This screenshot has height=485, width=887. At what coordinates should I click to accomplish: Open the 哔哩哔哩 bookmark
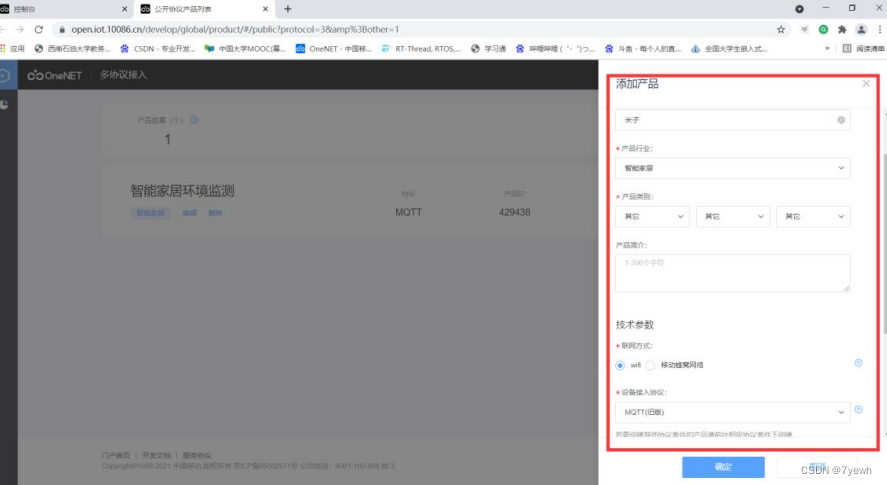tap(556, 49)
